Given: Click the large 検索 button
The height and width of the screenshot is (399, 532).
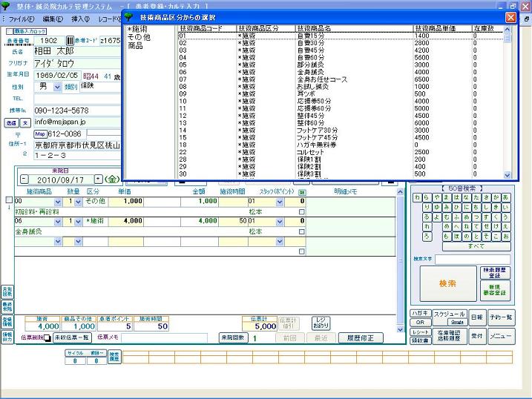Looking at the screenshot, I should pos(448,283).
